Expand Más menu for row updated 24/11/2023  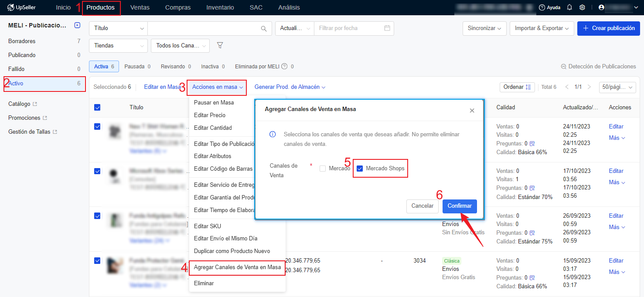[617, 138]
